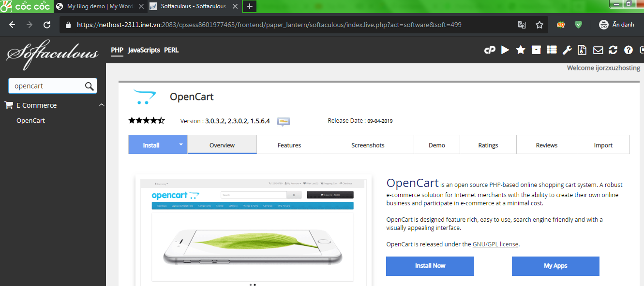Open help question mark icon
The image size is (644, 286).
pyautogui.click(x=629, y=50)
